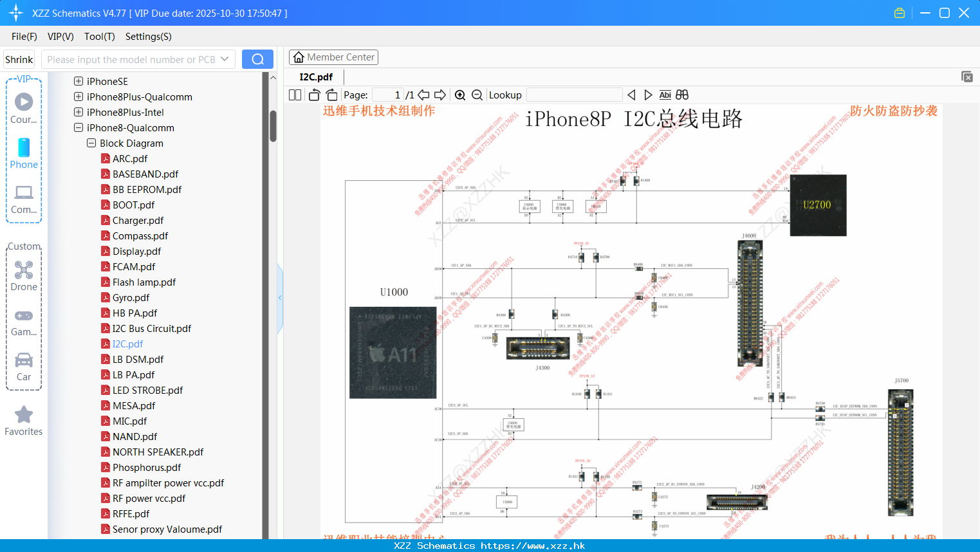This screenshot has height=552, width=980.
Task: Open the Courses sidebar icon
Action: [x=24, y=102]
